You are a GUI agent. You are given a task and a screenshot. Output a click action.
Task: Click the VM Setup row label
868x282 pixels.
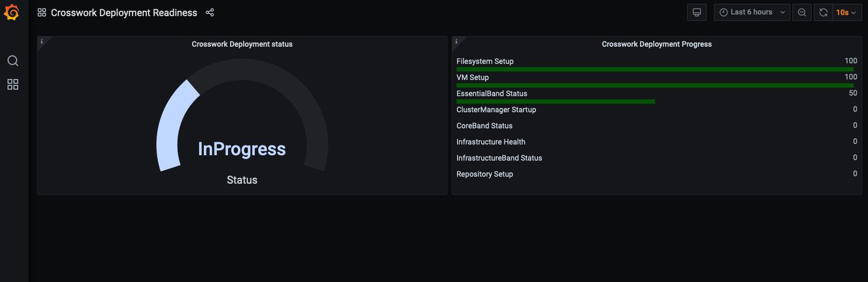coord(473,77)
